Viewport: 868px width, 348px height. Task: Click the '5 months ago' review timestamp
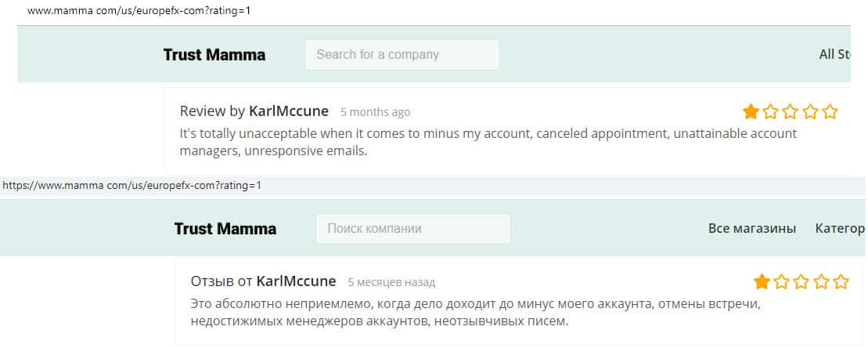click(375, 112)
